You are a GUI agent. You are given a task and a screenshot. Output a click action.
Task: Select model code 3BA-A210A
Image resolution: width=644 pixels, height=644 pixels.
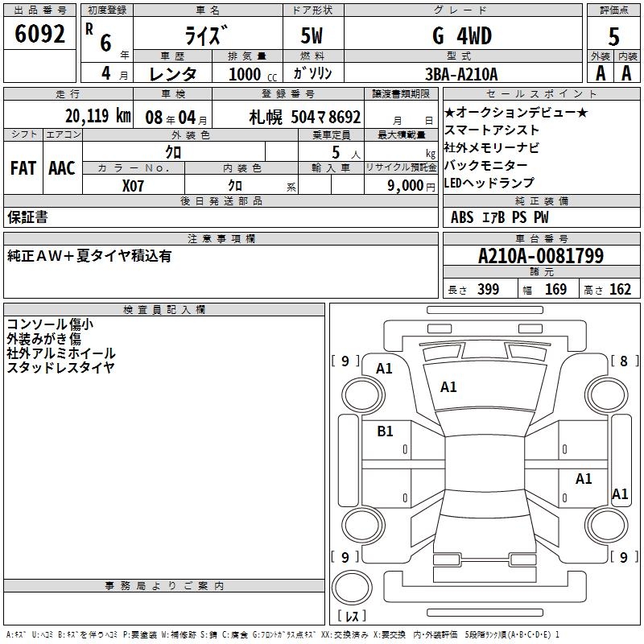click(461, 74)
